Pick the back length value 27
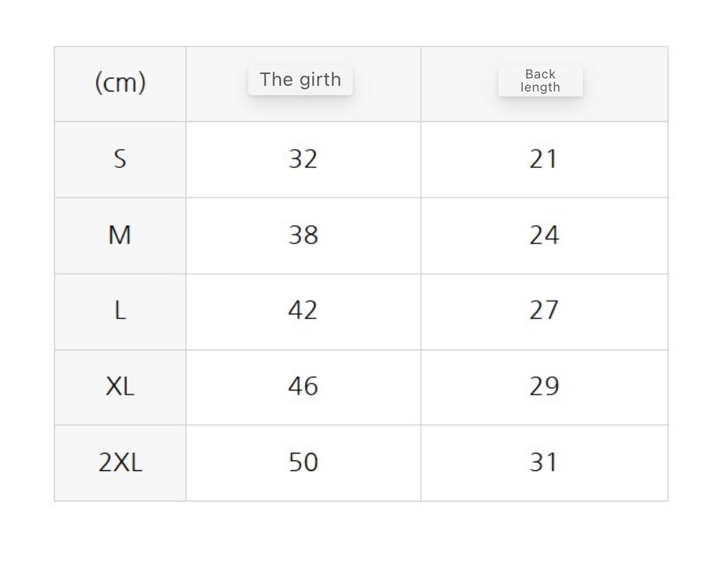Screen dimensions: 728x563 point(543,311)
